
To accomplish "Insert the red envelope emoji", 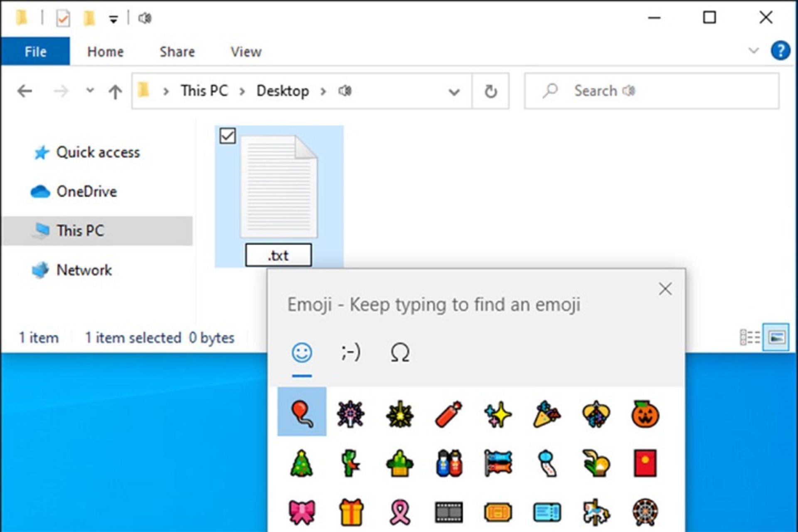I will [645, 463].
